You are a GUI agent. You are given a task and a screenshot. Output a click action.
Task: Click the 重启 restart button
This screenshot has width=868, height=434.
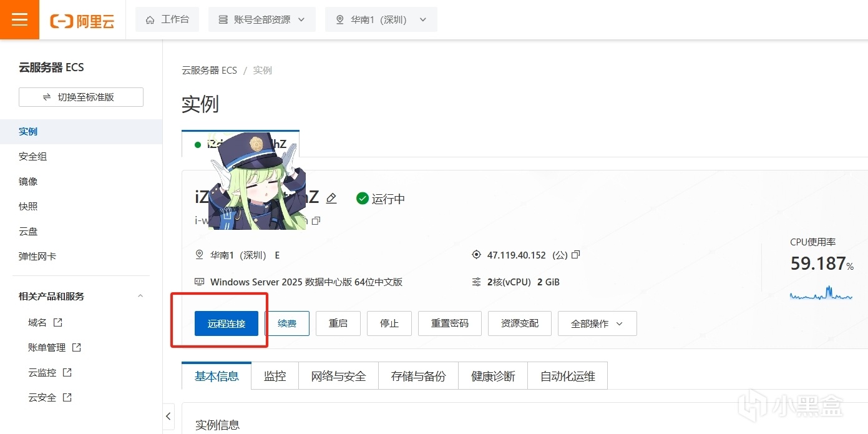pyautogui.click(x=338, y=323)
